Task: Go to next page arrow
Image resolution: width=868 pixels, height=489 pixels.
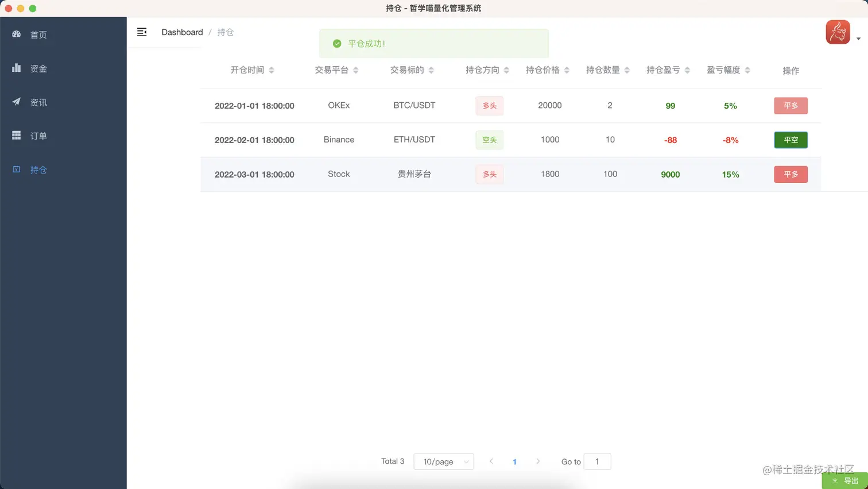Action: pyautogui.click(x=538, y=461)
